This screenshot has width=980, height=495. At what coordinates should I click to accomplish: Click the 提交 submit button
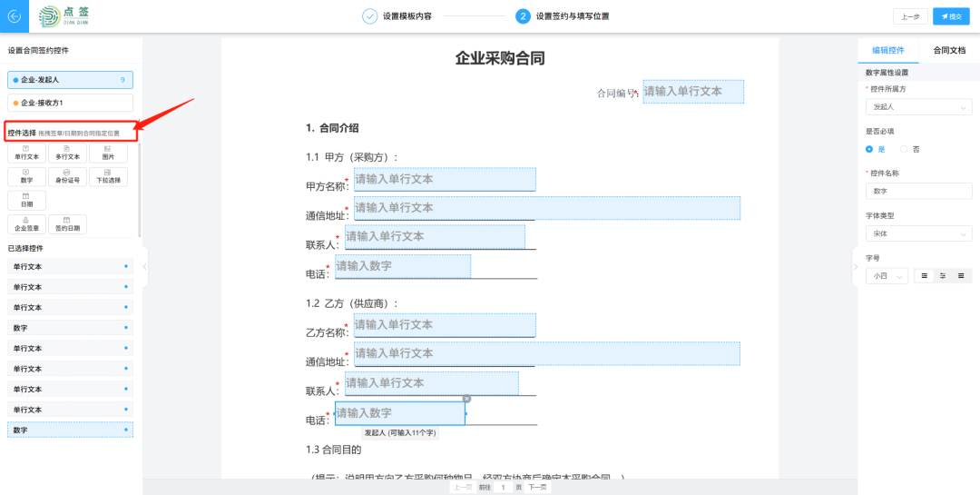point(951,16)
